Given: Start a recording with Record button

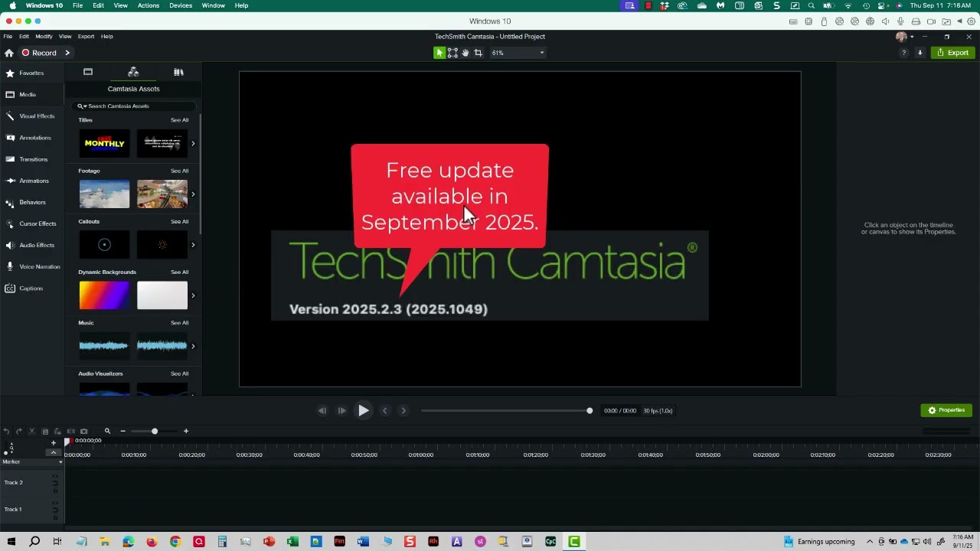Looking at the screenshot, I should 39,53.
